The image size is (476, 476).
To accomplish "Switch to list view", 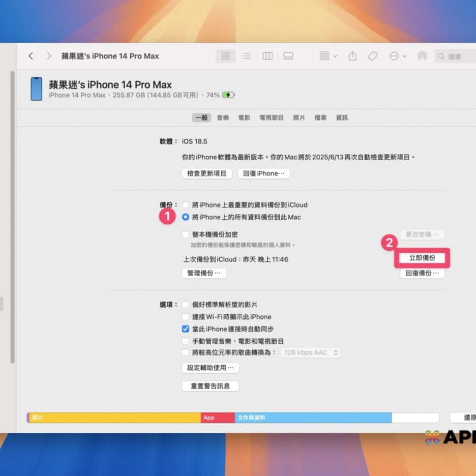I will click(246, 56).
